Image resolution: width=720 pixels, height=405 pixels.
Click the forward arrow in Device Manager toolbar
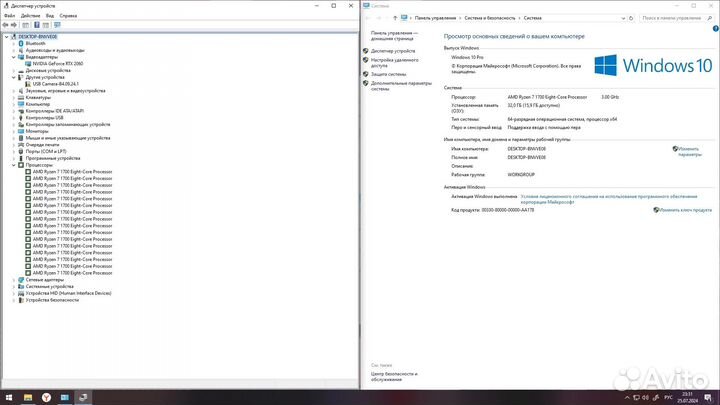14,25
